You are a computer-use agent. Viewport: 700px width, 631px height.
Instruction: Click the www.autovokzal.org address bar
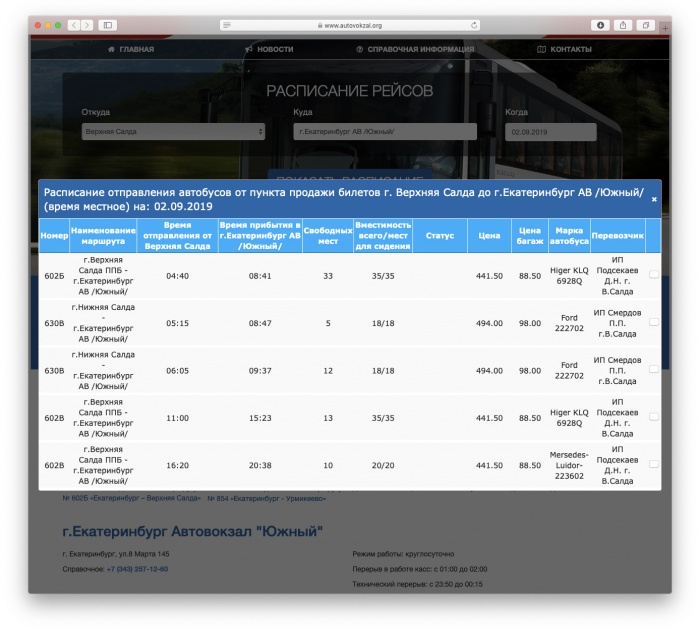point(350,25)
